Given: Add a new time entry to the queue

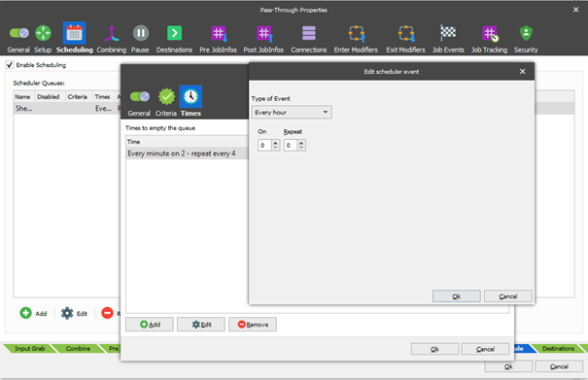Looking at the screenshot, I should (150, 325).
